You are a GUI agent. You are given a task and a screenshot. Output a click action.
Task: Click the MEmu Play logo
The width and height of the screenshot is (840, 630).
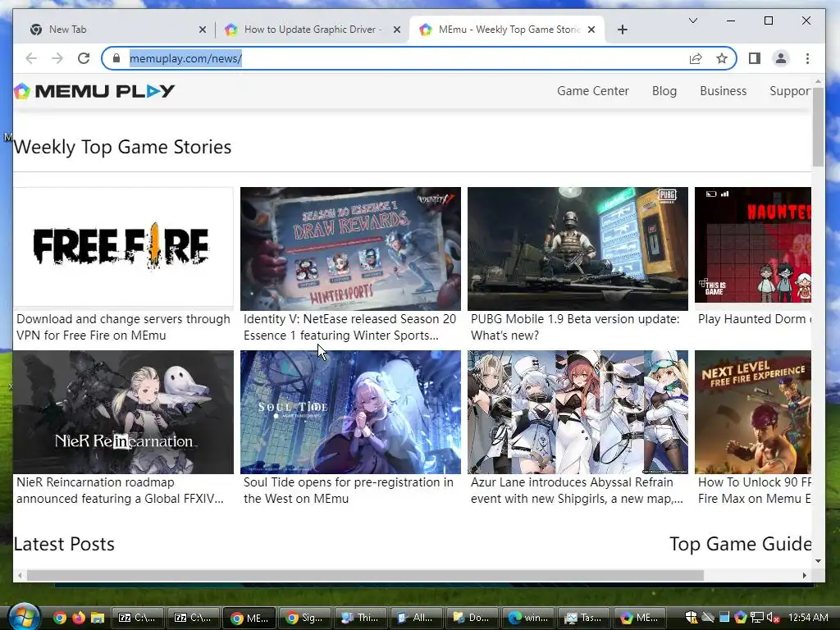pyautogui.click(x=95, y=91)
